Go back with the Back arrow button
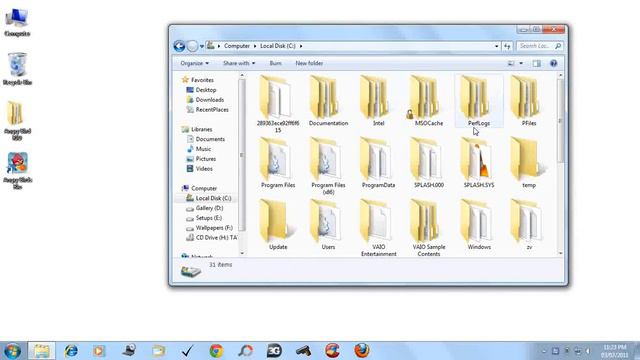 pyautogui.click(x=179, y=46)
